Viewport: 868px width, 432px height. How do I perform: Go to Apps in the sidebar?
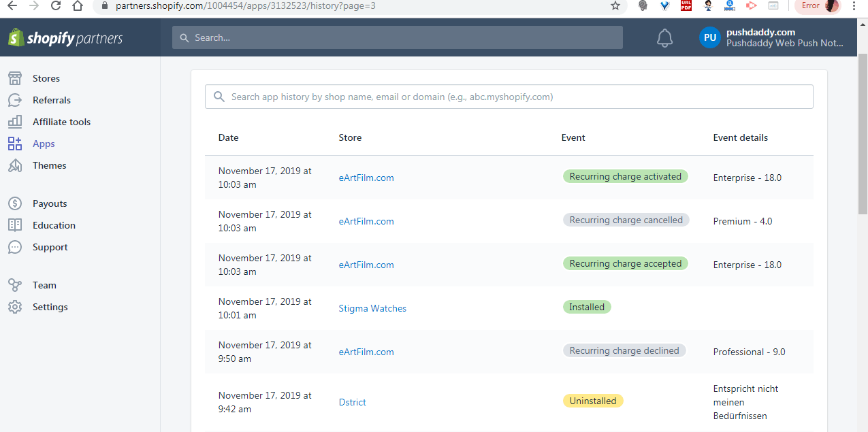pyautogui.click(x=44, y=144)
